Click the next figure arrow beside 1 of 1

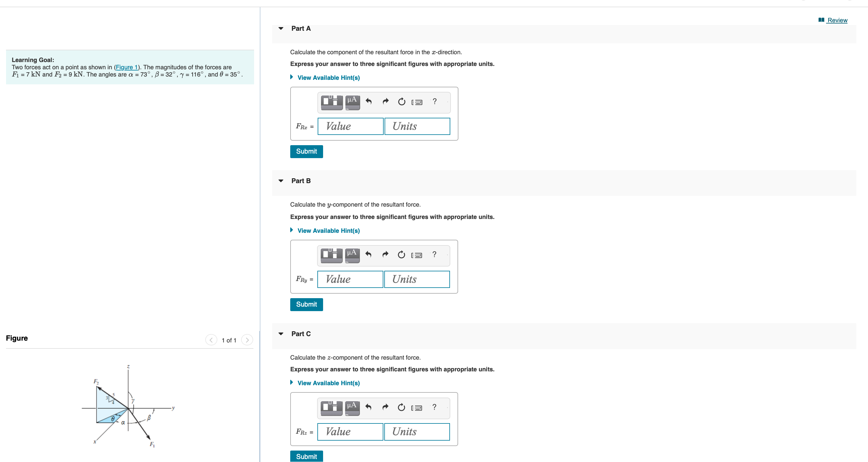coord(247,340)
